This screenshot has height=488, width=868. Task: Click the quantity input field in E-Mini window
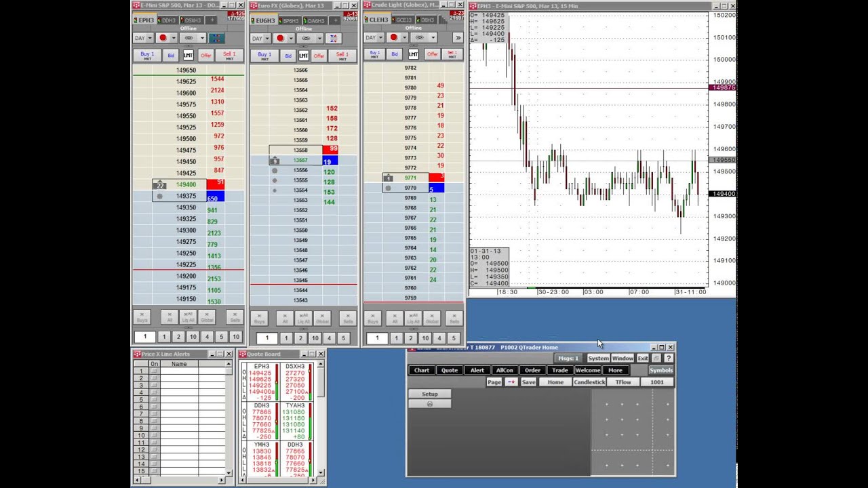pyautogui.click(x=144, y=337)
